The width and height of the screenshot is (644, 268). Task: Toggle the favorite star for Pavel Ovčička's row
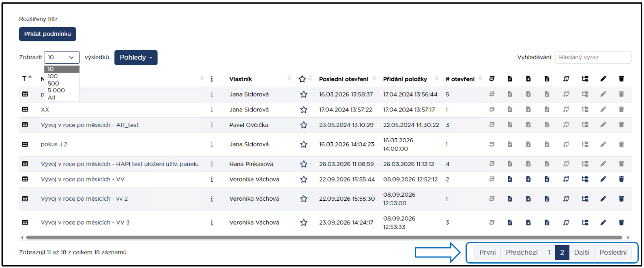pyautogui.click(x=303, y=125)
